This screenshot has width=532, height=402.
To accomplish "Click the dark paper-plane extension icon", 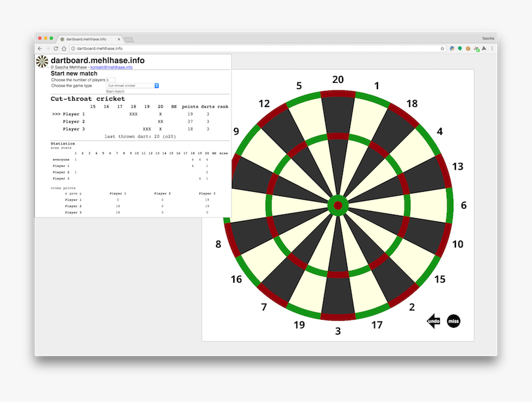I will (483, 48).
